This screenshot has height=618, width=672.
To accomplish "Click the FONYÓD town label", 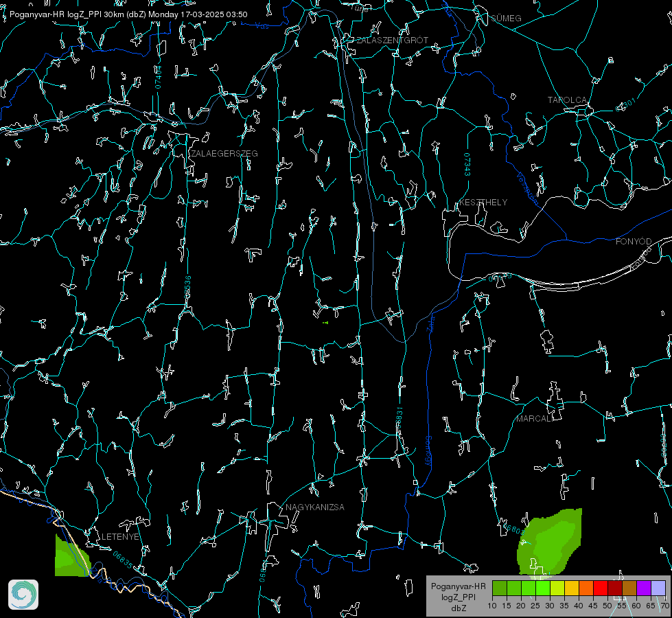I will tap(634, 242).
